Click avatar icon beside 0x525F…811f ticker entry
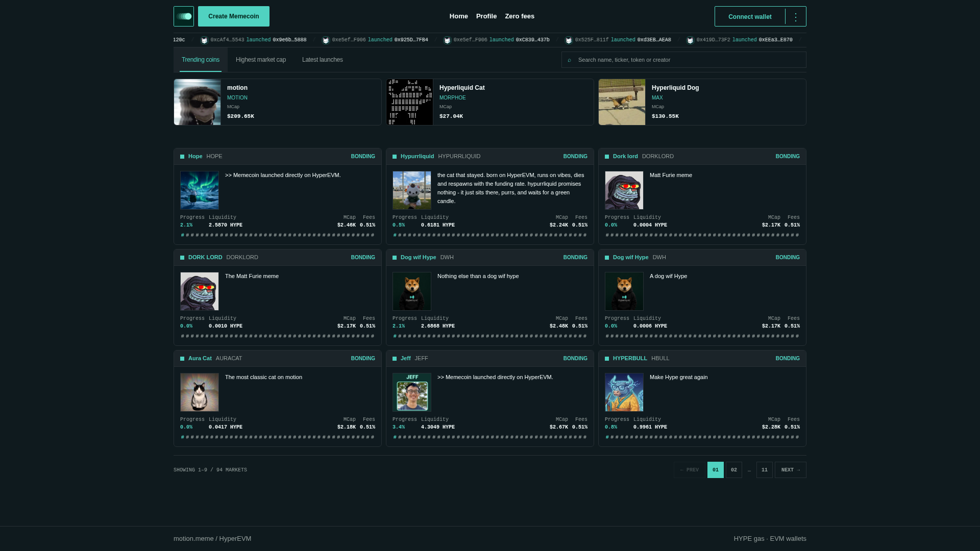 569,40
